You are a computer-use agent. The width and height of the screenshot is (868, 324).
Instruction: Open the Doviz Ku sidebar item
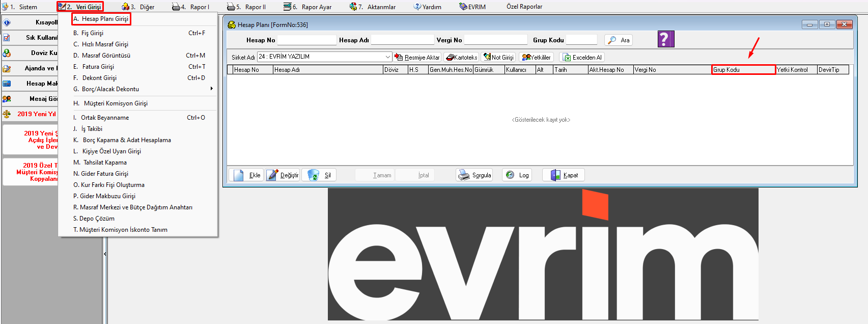pyautogui.click(x=30, y=53)
